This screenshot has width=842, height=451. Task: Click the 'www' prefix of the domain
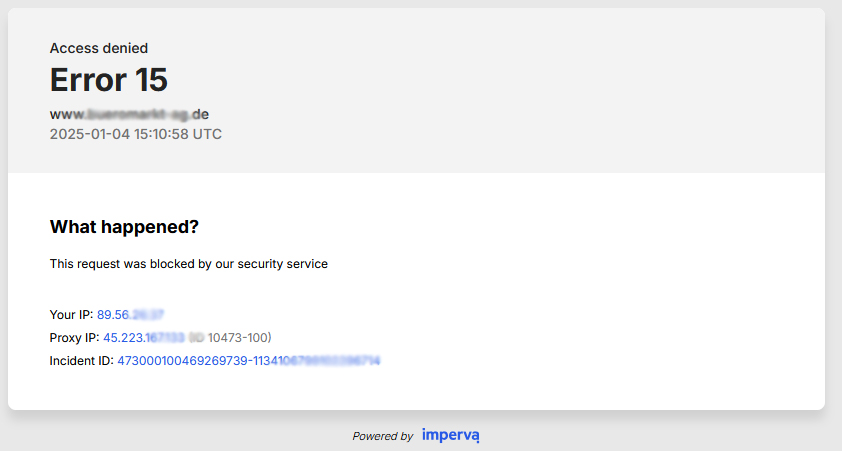63,114
